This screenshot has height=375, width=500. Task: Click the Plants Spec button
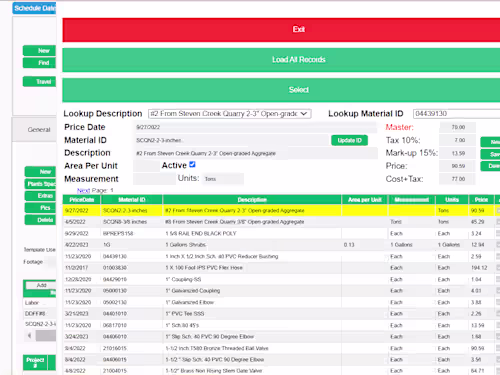(40, 184)
